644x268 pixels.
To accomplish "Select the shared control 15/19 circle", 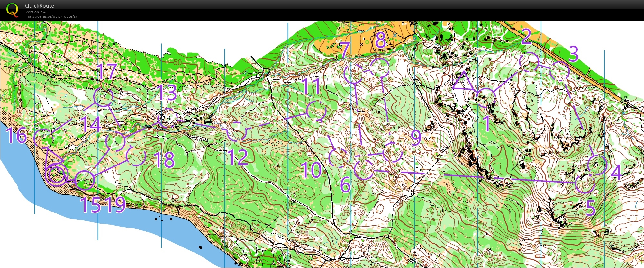I will coord(85,180).
